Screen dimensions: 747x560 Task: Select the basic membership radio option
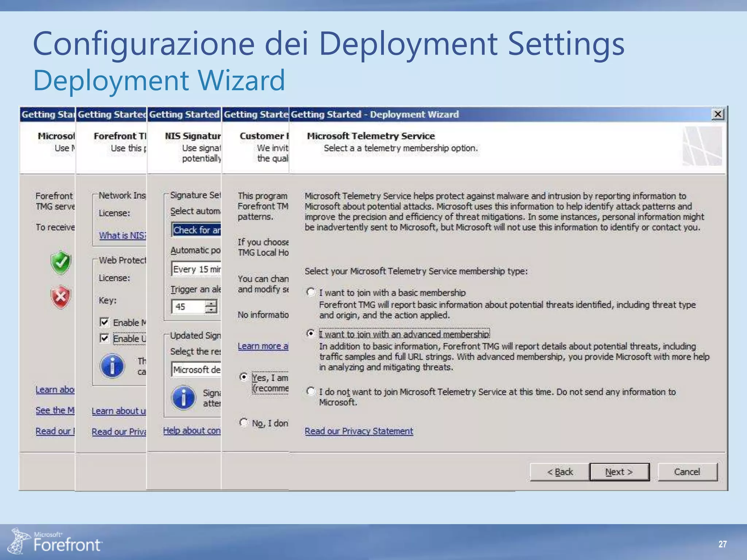(310, 292)
